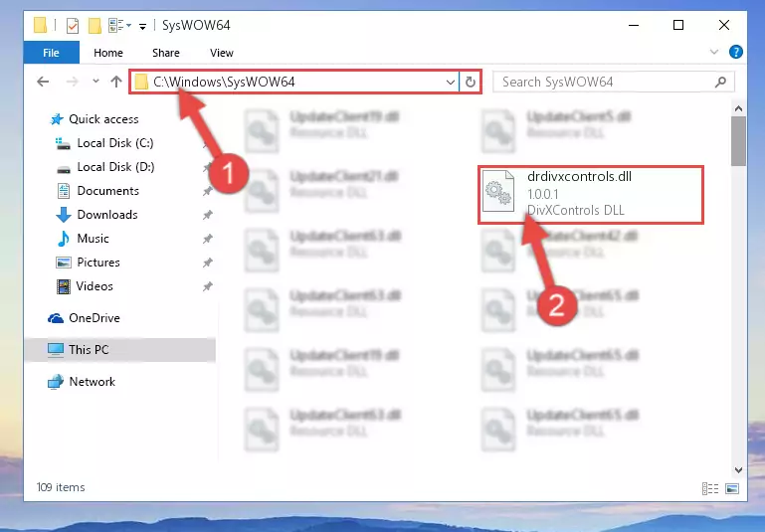Click the This PC monitor icon

[x=56, y=350]
